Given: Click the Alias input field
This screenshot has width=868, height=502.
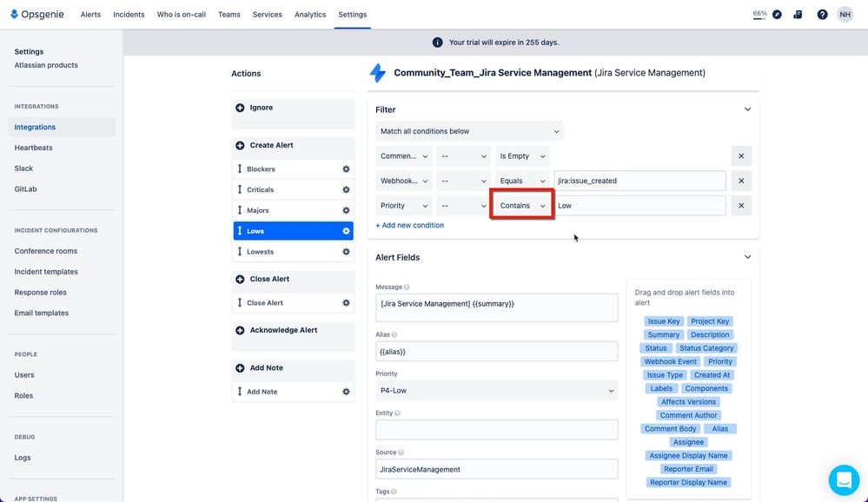Looking at the screenshot, I should (496, 352).
